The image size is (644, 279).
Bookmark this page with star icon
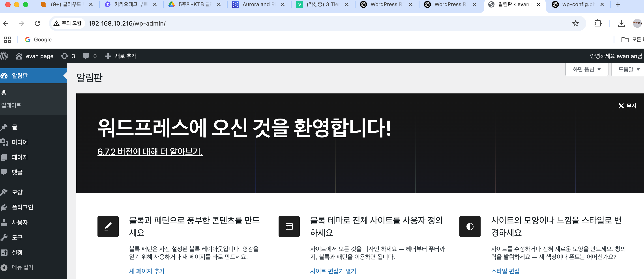pos(575,23)
